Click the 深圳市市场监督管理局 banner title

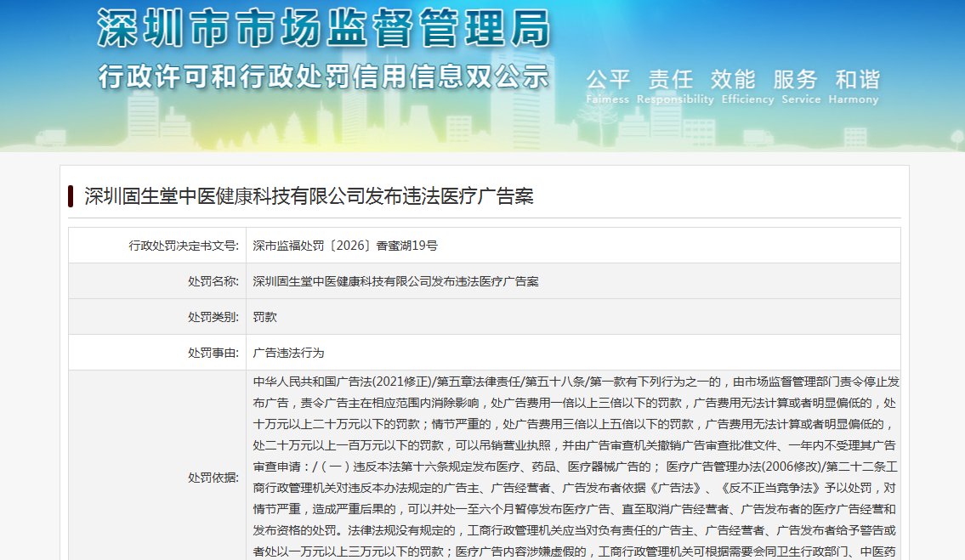point(324,28)
